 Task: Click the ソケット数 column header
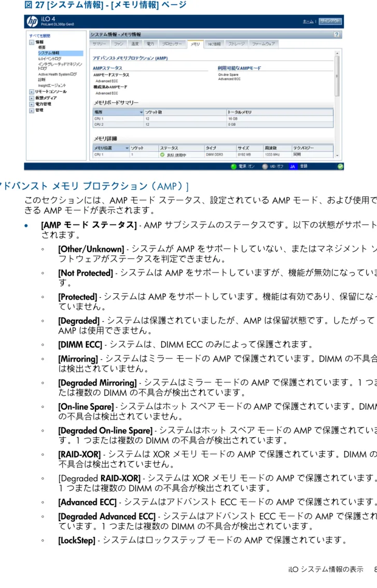pyautogui.click(x=185, y=112)
